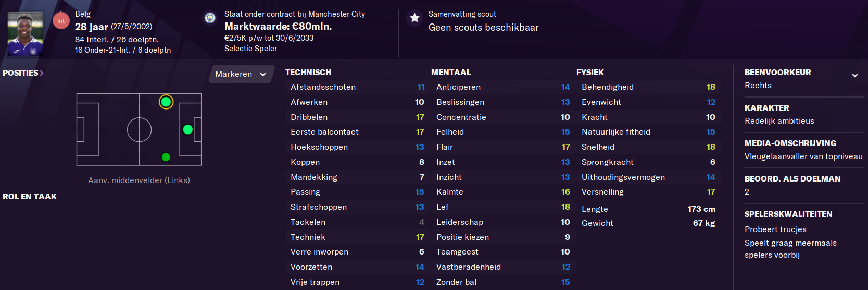
Task: Expand the Posities section arrow
Action: [x=42, y=73]
